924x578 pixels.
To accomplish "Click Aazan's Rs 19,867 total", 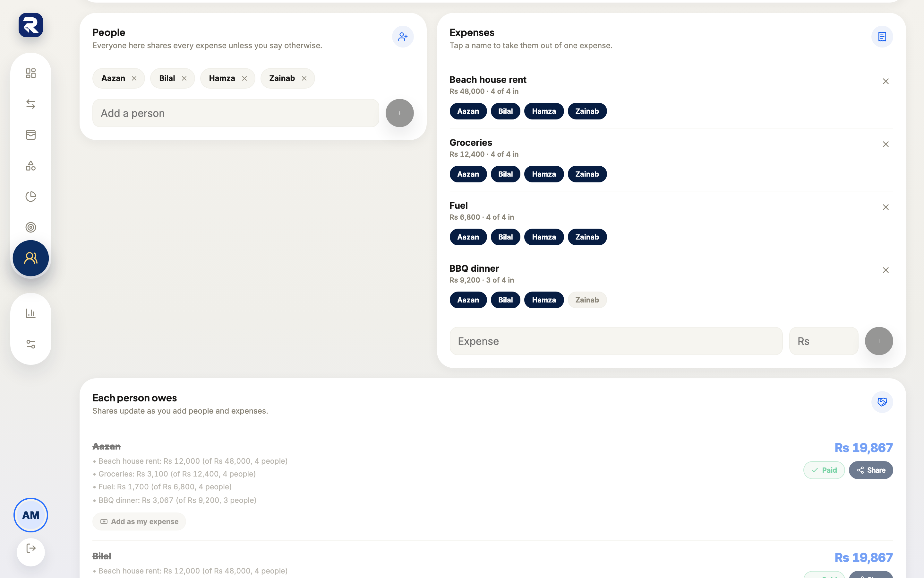I will [863, 448].
